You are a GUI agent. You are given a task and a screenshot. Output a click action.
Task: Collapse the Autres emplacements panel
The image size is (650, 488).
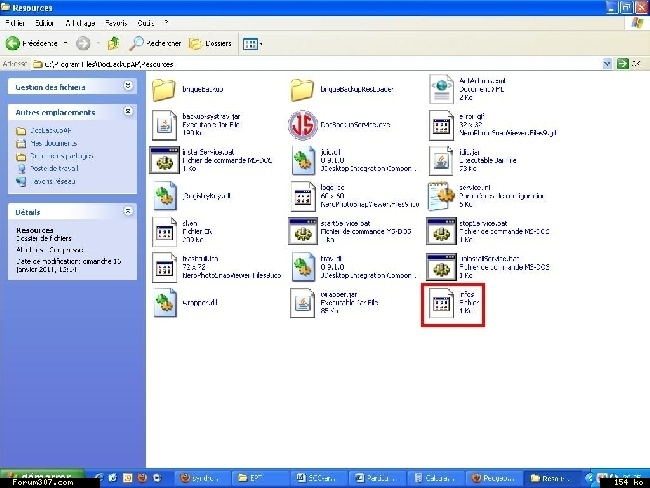128,112
